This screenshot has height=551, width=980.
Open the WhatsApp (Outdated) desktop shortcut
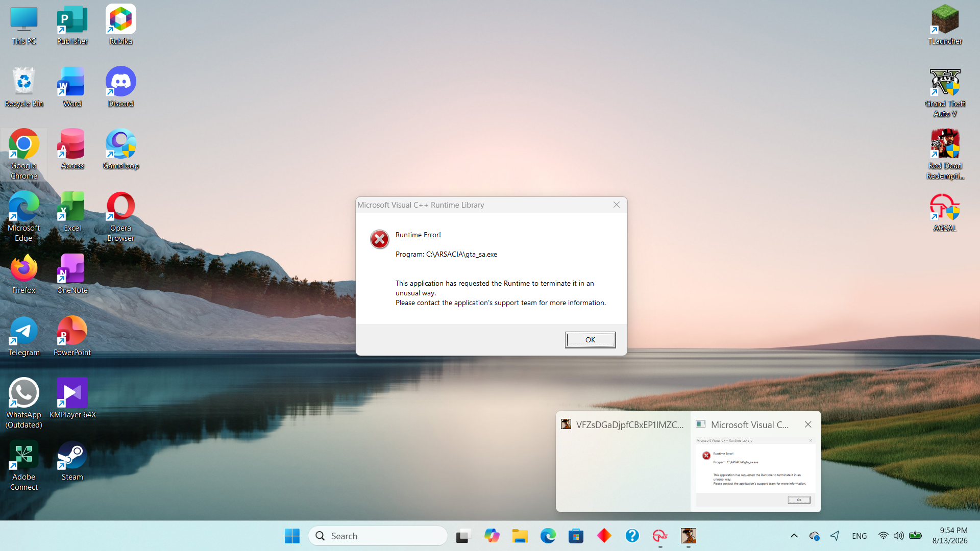(24, 403)
